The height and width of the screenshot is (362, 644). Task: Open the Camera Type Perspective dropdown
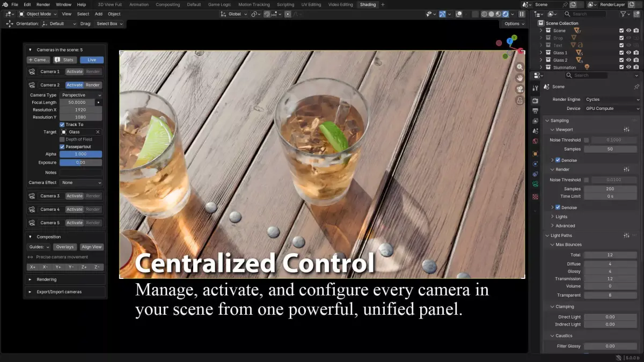80,95
